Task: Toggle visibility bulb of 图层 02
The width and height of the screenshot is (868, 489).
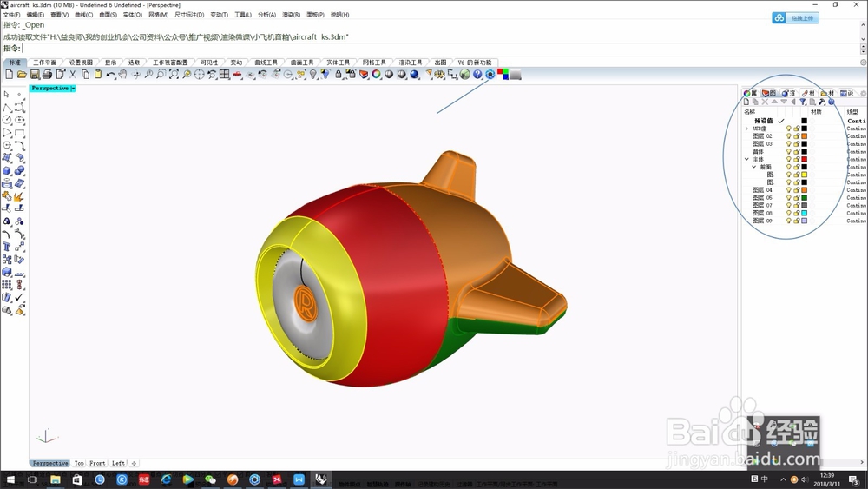Action: pos(789,136)
